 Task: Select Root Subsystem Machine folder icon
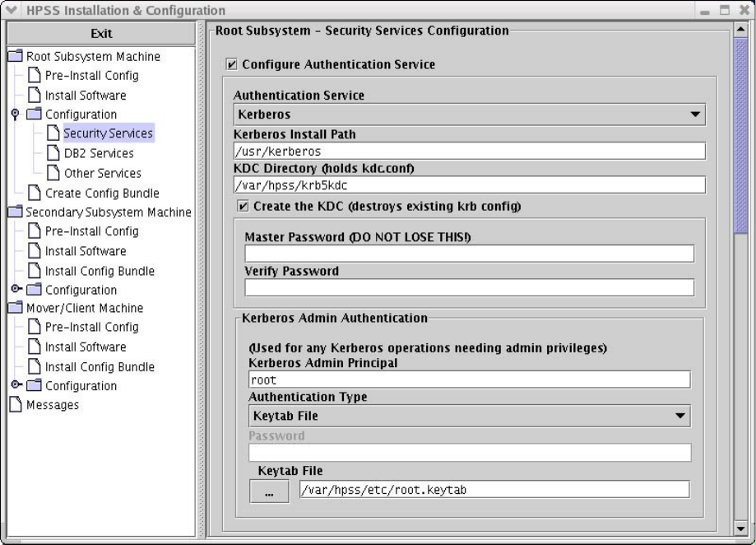pyautogui.click(x=16, y=56)
